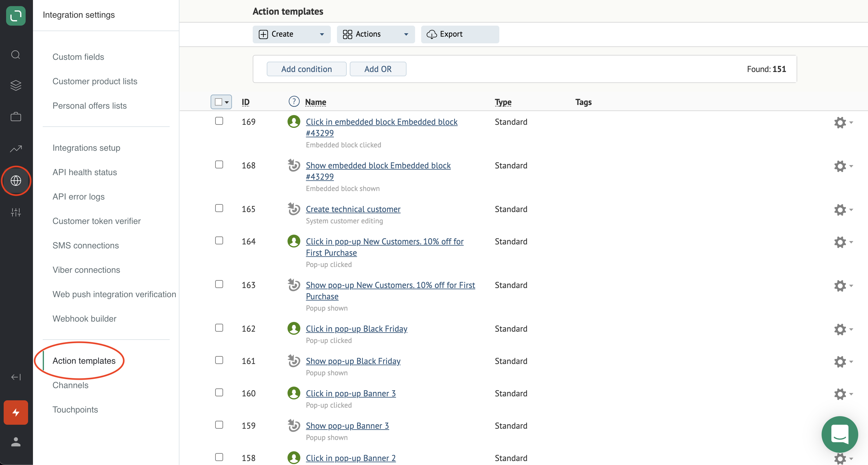Select the checkbox for template 165
This screenshot has width=868, height=465.
(x=219, y=208)
